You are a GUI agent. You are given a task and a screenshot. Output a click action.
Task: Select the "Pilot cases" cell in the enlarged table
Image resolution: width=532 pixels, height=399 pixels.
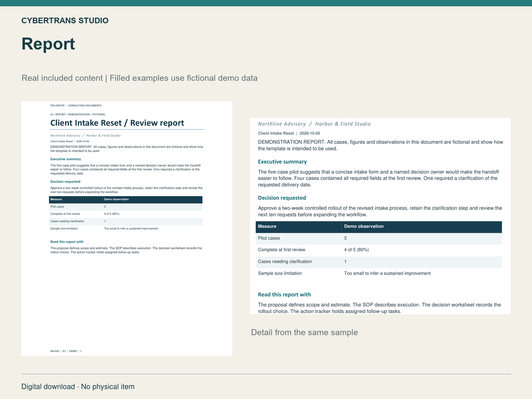click(x=269, y=238)
